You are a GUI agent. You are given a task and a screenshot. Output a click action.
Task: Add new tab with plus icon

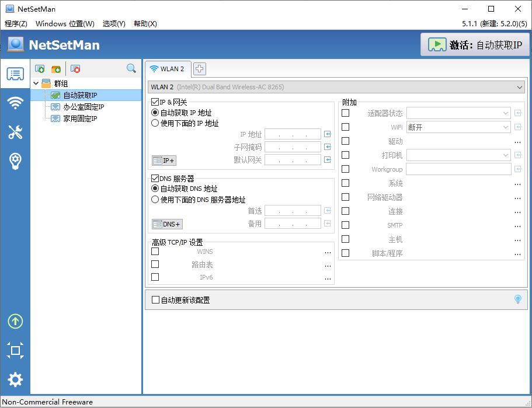pos(199,69)
